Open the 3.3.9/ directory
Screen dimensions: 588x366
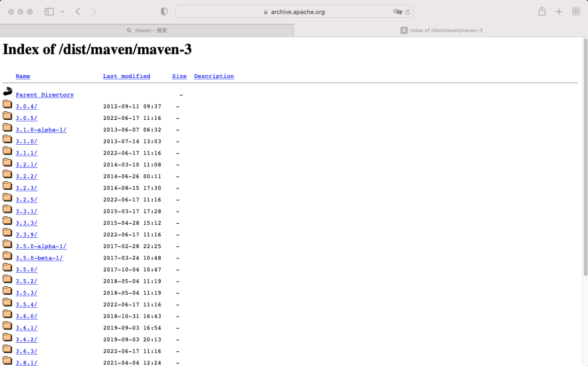(x=26, y=235)
